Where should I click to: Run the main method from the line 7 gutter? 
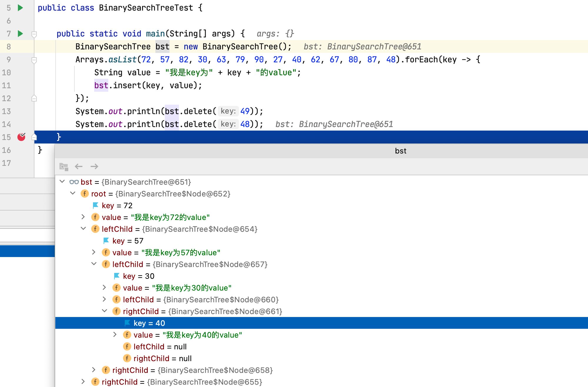point(20,34)
